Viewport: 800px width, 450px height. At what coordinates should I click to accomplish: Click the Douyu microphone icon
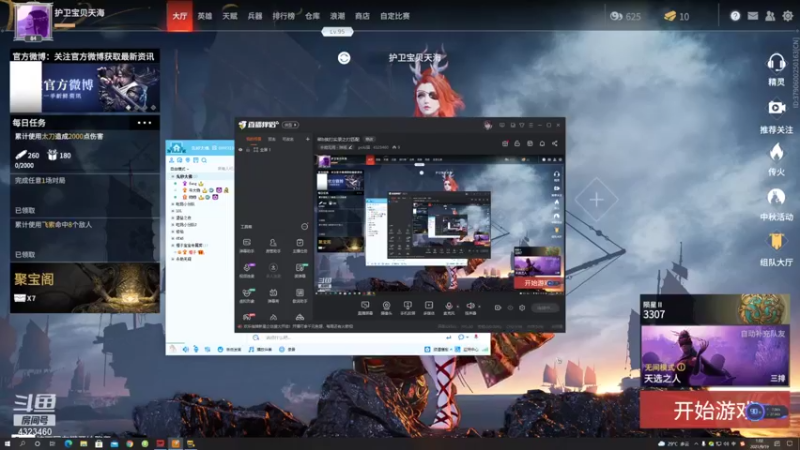point(448,306)
